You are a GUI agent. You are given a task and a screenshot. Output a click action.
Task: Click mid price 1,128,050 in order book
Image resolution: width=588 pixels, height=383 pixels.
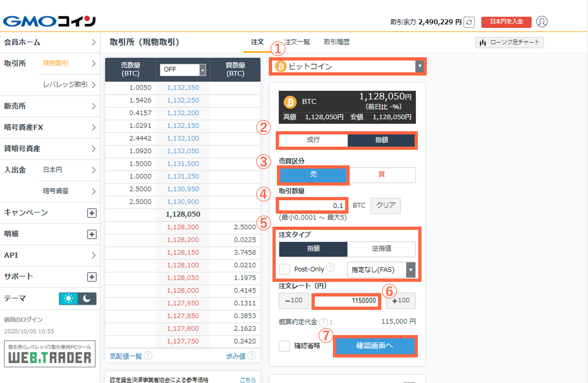183,214
